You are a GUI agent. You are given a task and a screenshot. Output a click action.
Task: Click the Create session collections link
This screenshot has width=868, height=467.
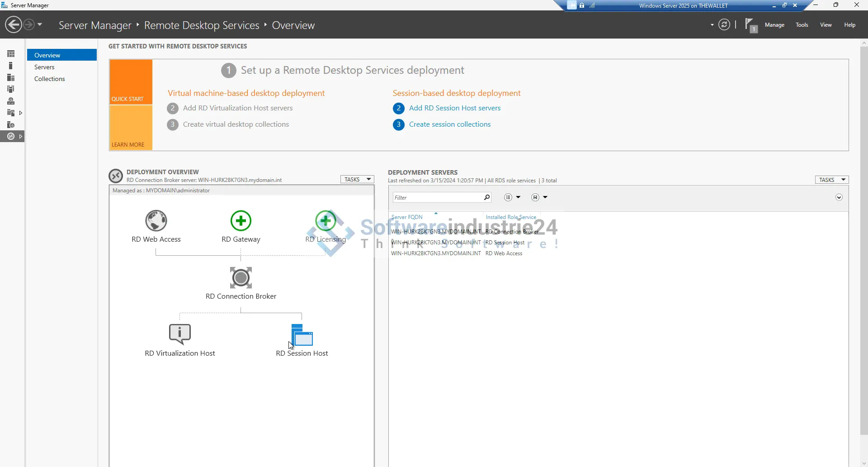point(449,124)
